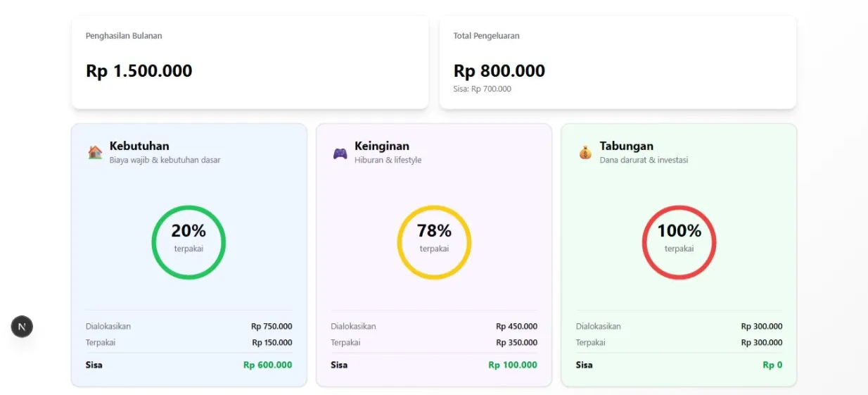Select the Total Pengeluaran card
Viewport: 868px width, 395px height.
(618, 62)
